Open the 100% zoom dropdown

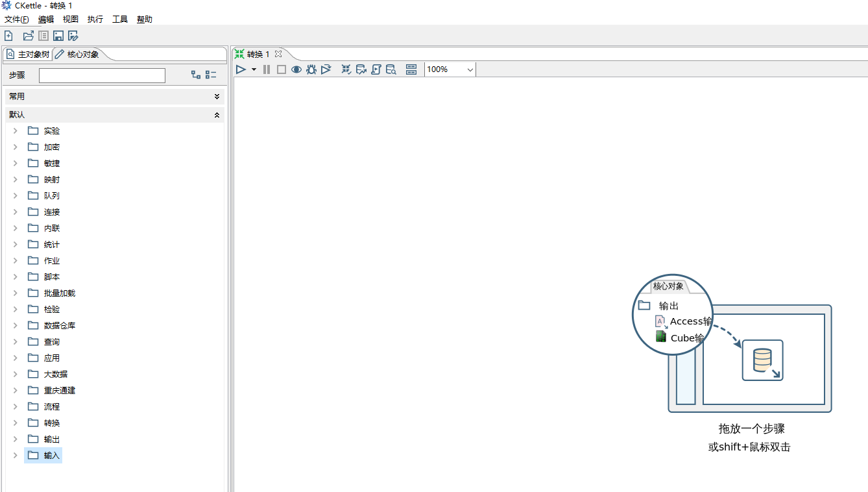coord(470,69)
